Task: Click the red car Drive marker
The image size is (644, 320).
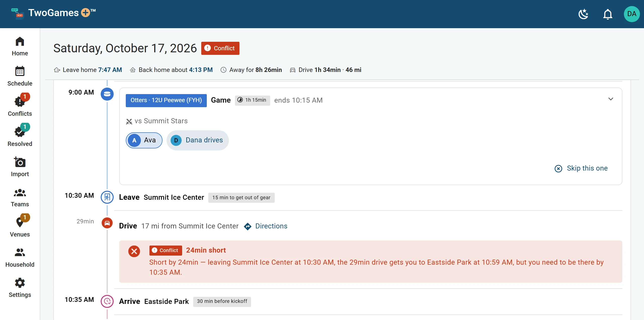Action: point(107,223)
